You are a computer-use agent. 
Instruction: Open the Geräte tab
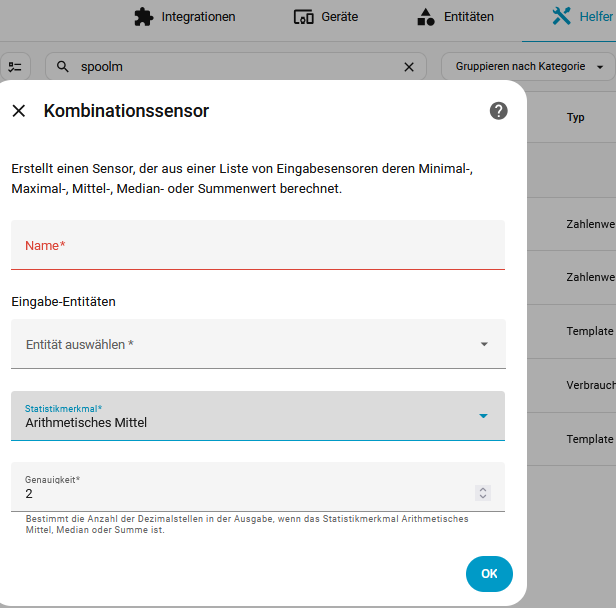(x=326, y=17)
